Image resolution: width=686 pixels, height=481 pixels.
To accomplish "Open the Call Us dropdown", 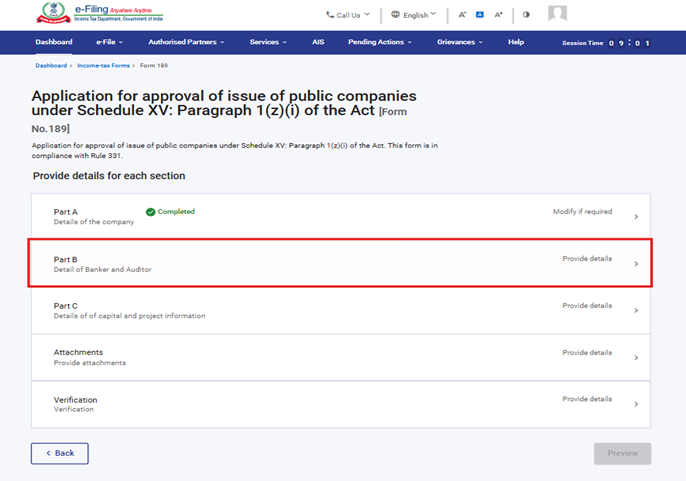I will pyautogui.click(x=348, y=15).
